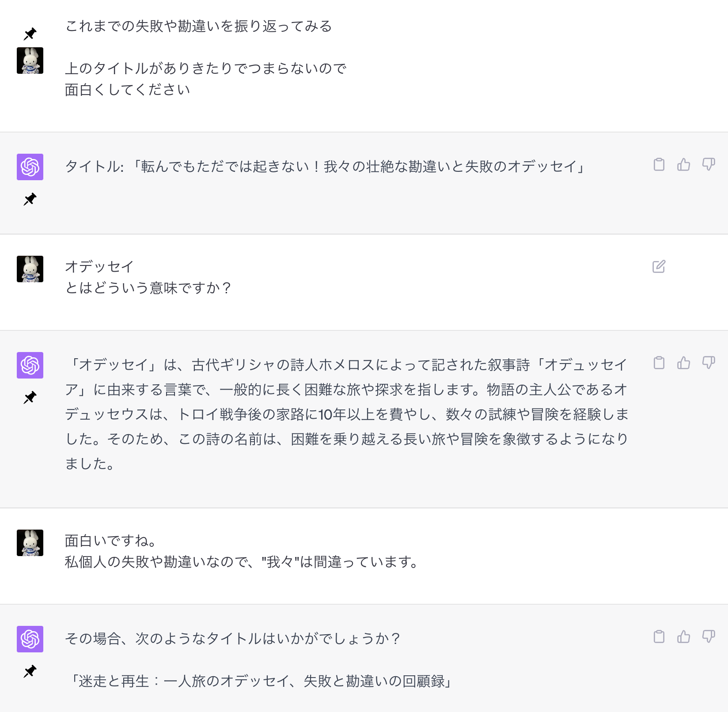Image resolution: width=728 pixels, height=712 pixels.
Task: Thumbs down the Odyssey explanation response
Action: click(x=709, y=363)
